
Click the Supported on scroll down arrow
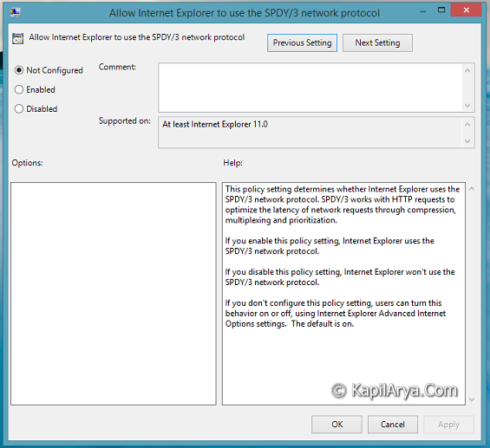(x=467, y=141)
